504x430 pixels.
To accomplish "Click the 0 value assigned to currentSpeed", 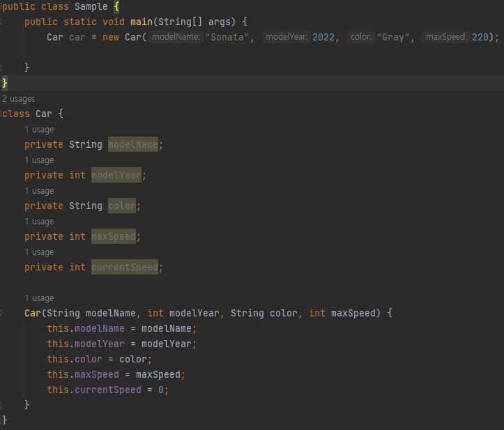I will pyautogui.click(x=161, y=390).
